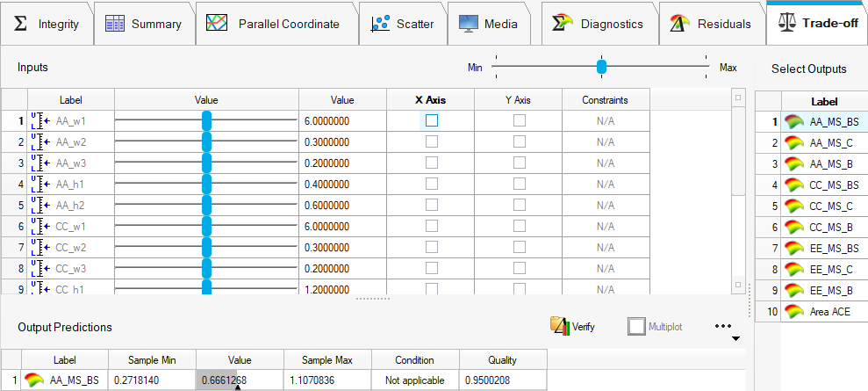Click the Inputs table vertical scrollbar
Viewport: 868px width, 391px height.
pyautogui.click(x=737, y=150)
